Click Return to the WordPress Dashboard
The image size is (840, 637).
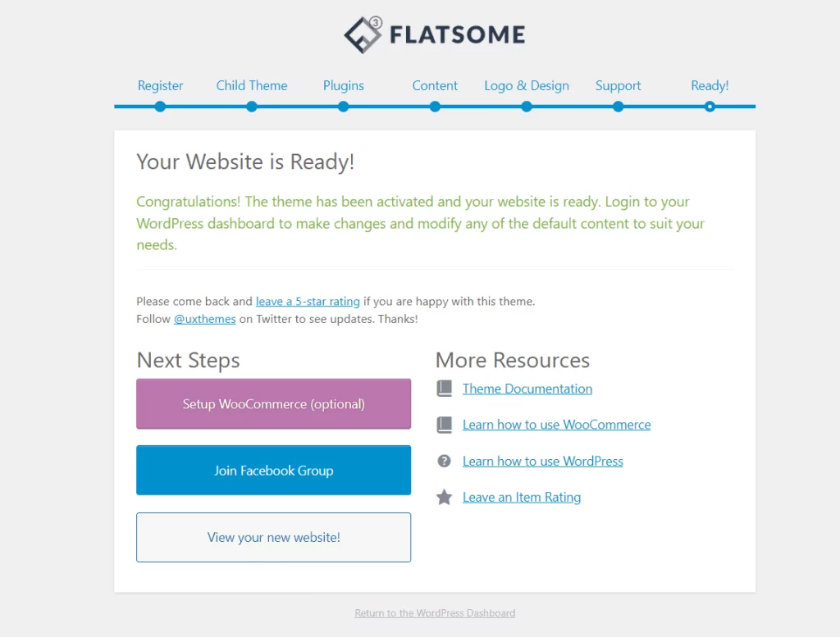434,612
